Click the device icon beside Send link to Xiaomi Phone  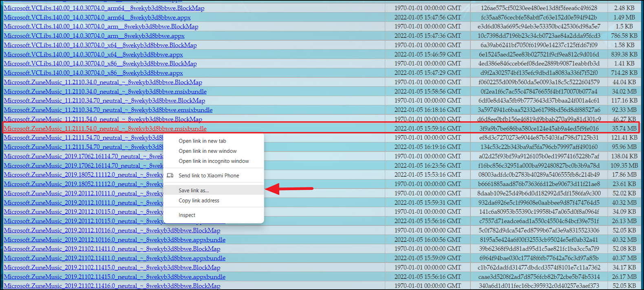click(x=170, y=176)
